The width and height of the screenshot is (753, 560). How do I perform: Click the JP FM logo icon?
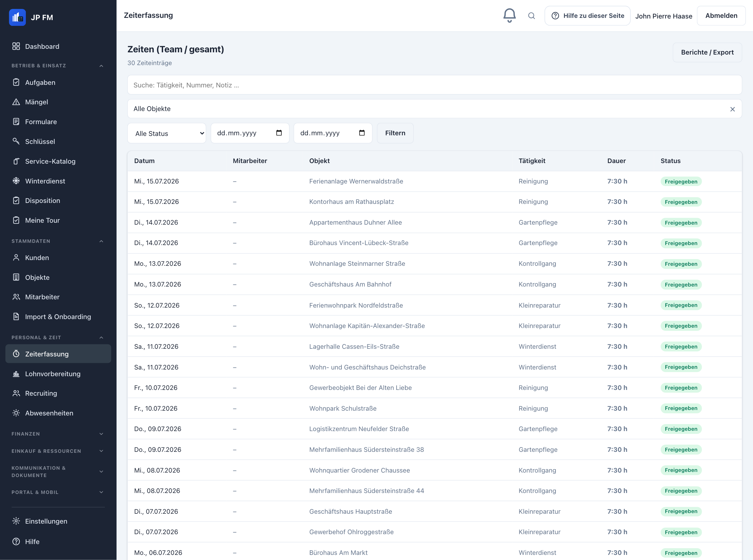pyautogui.click(x=17, y=17)
